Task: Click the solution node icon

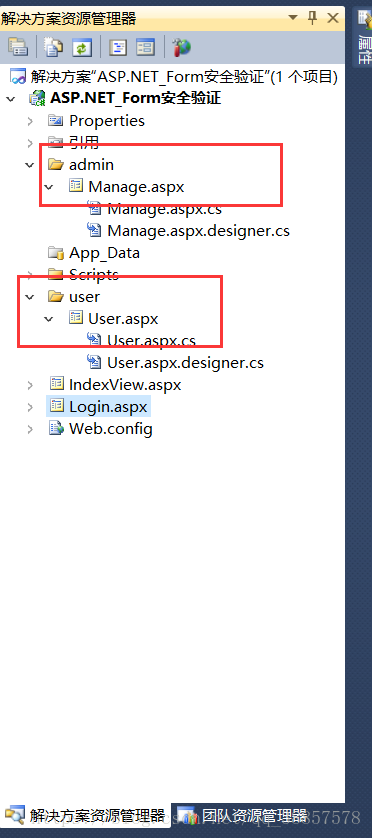Action: tap(19, 77)
